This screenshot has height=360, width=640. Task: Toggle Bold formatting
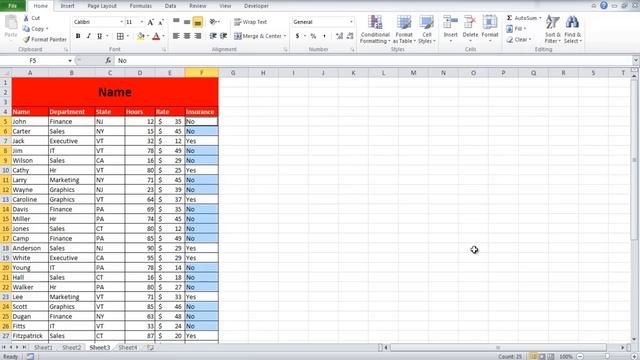(78, 36)
